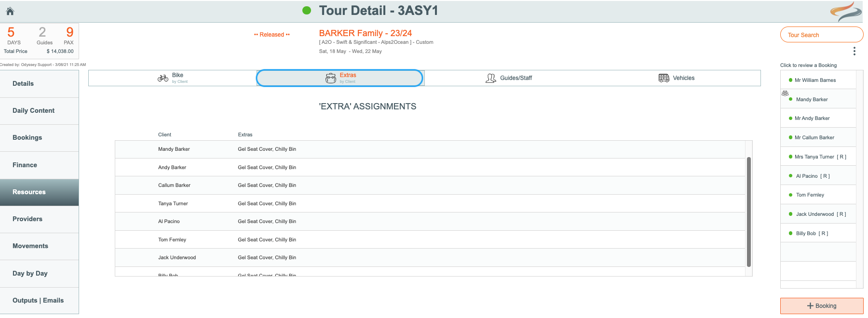Select Callum Barker in the extras table
Viewport: 868px width, 318px height.
pos(174,185)
